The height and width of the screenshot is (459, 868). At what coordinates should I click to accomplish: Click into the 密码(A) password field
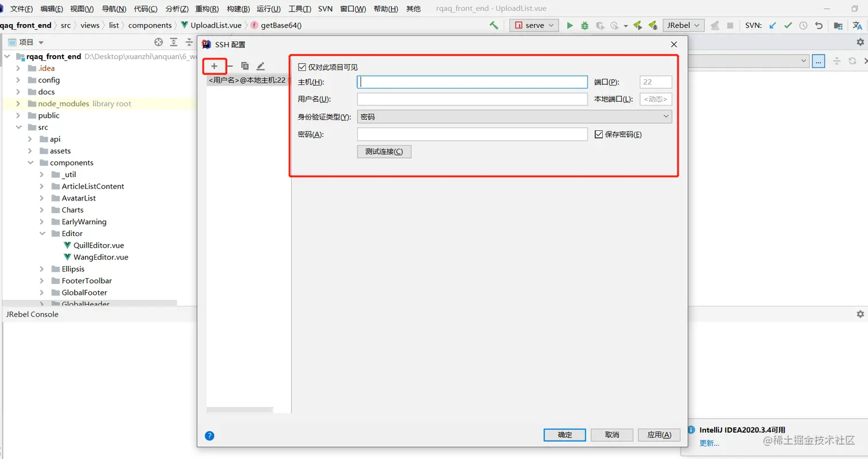point(472,134)
